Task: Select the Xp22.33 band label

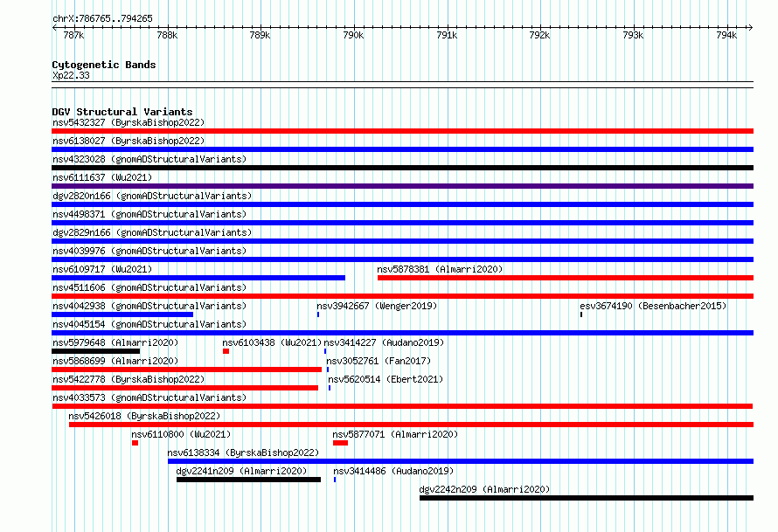Action: point(71,75)
